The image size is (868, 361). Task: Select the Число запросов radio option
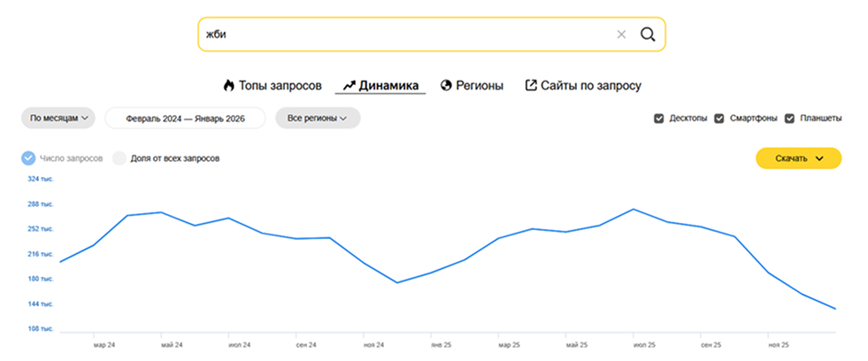pyautogui.click(x=28, y=158)
